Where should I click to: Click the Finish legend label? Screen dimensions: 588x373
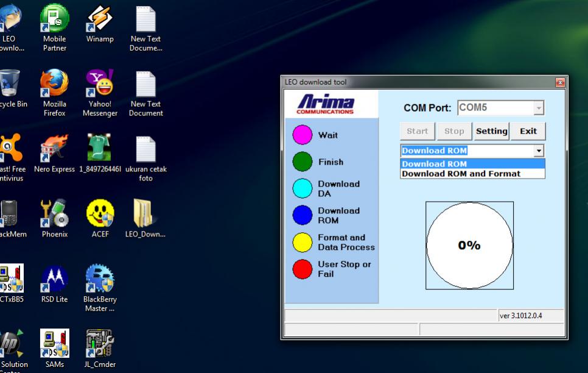pyautogui.click(x=331, y=162)
